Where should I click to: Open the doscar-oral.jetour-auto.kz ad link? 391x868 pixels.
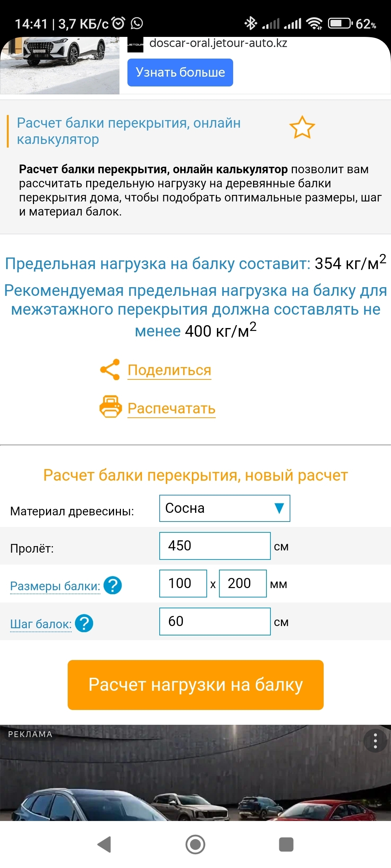[218, 43]
